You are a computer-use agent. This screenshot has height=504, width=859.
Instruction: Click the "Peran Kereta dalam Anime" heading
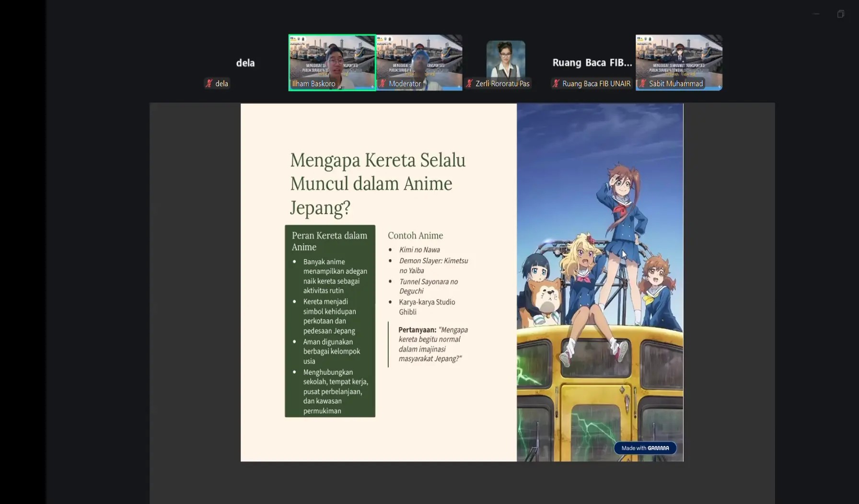point(330,241)
